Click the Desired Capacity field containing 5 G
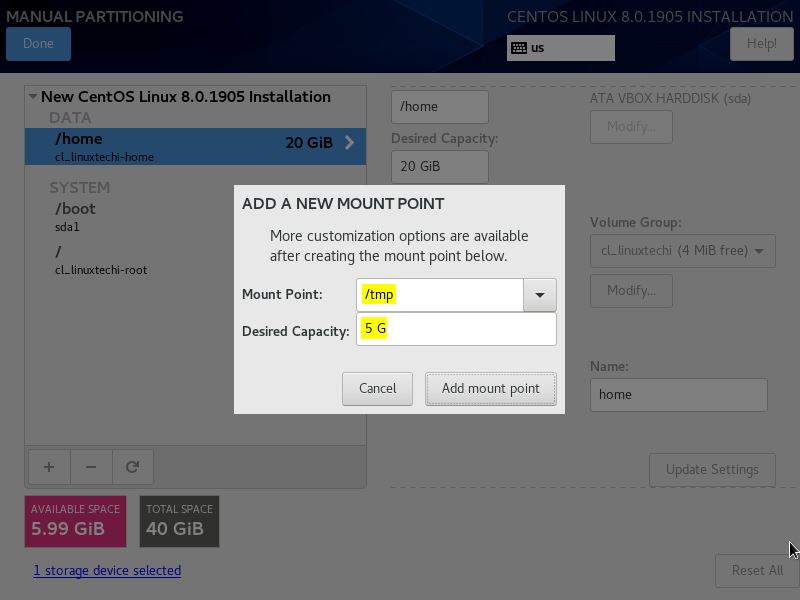 [x=456, y=329]
